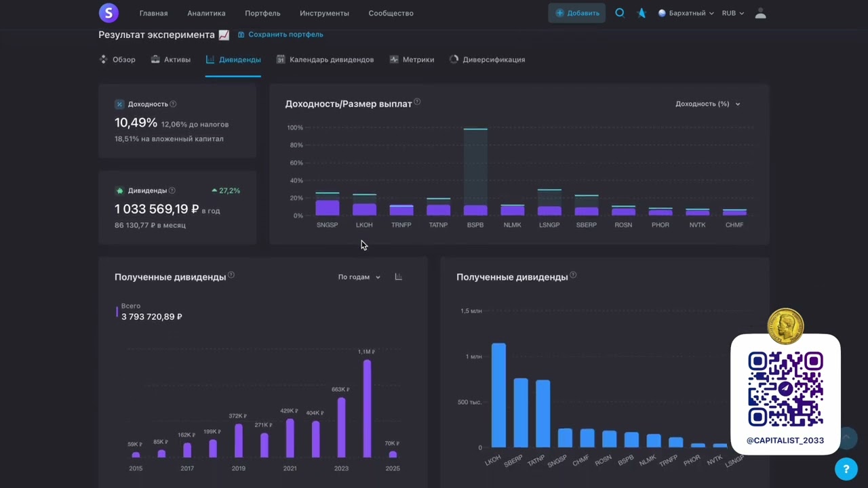Switch to Активы tab
Screen dimensions: 868x488
tap(171, 60)
